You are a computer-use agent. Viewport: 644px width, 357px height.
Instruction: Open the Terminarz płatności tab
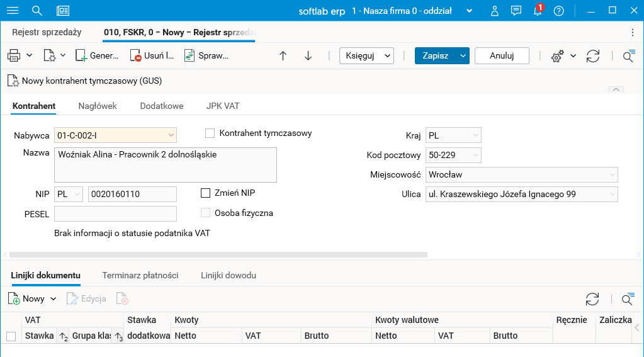(140, 275)
